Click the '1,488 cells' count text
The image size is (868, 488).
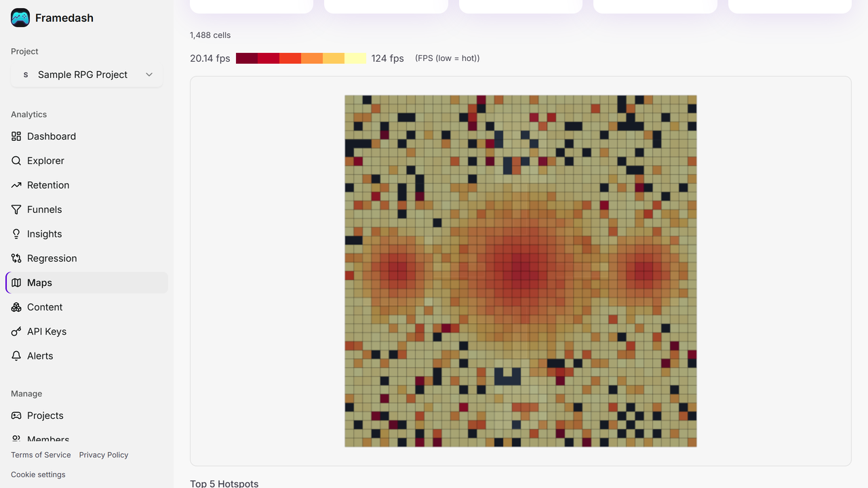[210, 35]
